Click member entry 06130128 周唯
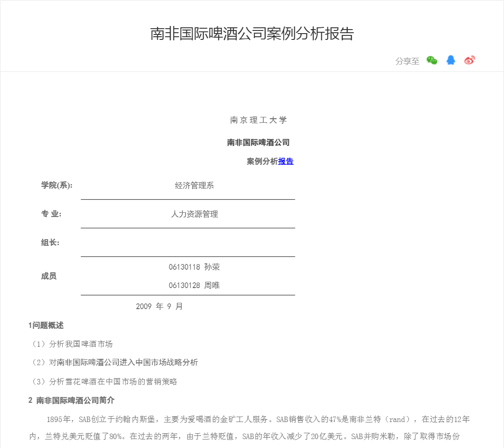The height and width of the screenshot is (448, 504). point(194,285)
